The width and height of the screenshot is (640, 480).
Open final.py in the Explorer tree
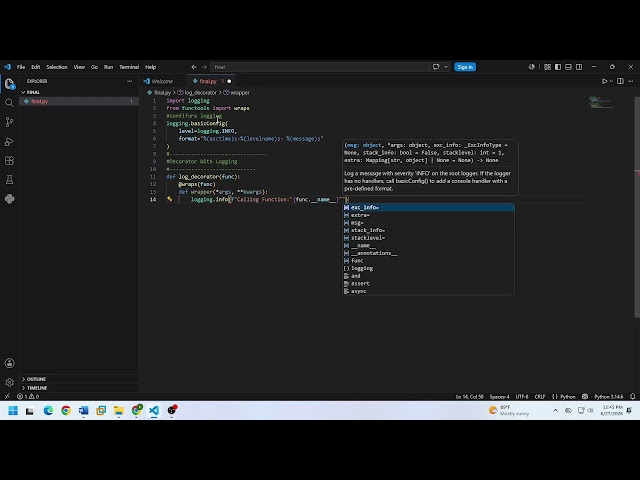[79, 101]
